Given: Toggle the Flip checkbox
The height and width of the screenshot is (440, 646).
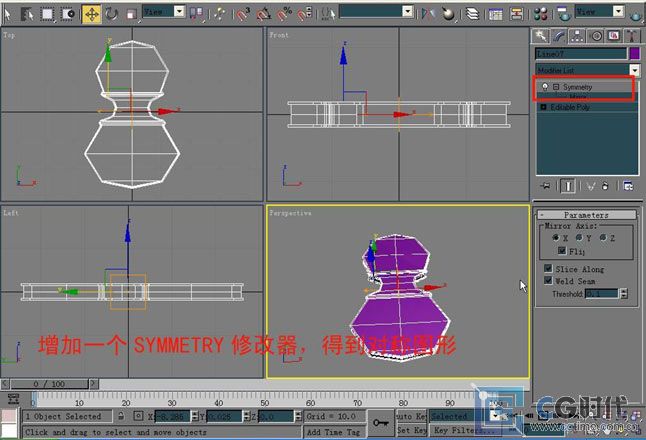Looking at the screenshot, I should click(x=562, y=250).
